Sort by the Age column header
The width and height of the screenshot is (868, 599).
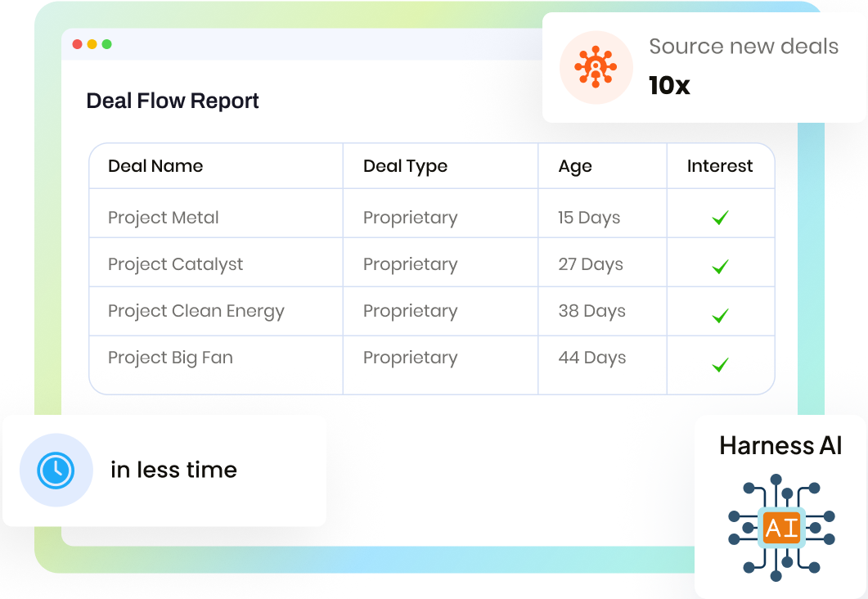[575, 166]
